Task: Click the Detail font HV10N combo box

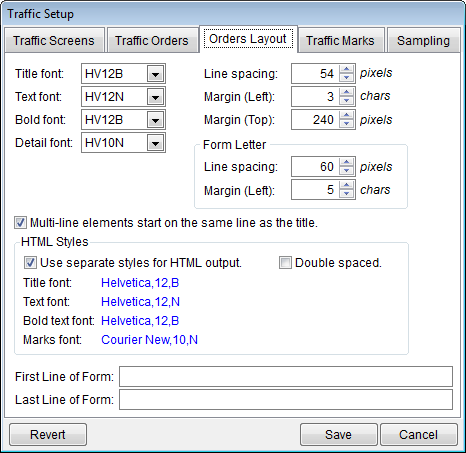Action: pos(123,143)
